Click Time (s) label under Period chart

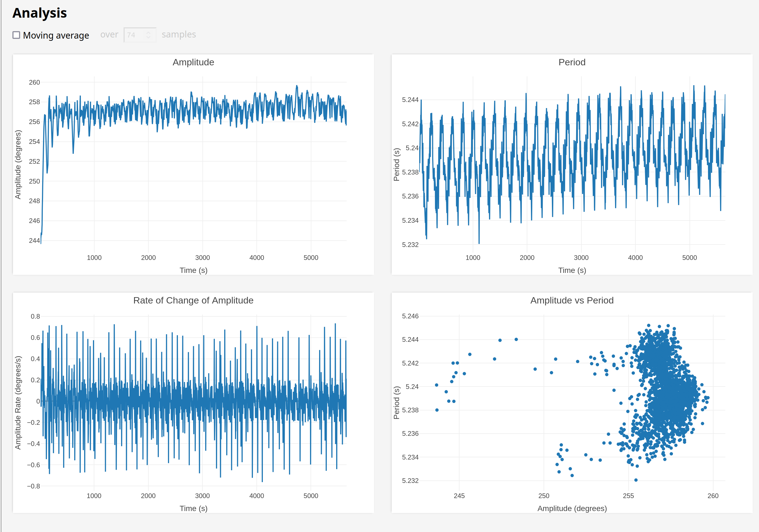point(572,270)
